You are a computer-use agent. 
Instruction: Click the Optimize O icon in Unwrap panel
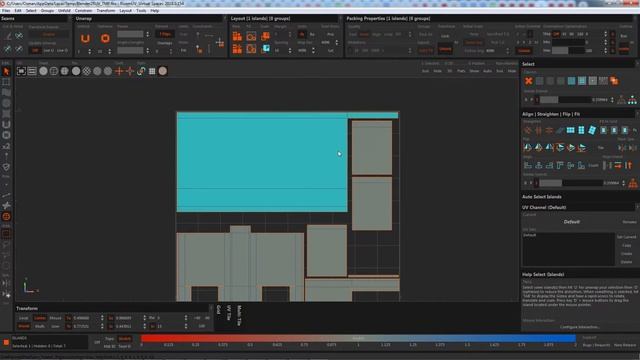click(105, 38)
